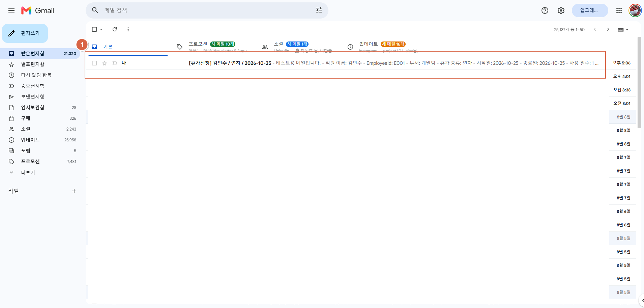
Task: Add a new label with plus icon
Action: [74, 191]
